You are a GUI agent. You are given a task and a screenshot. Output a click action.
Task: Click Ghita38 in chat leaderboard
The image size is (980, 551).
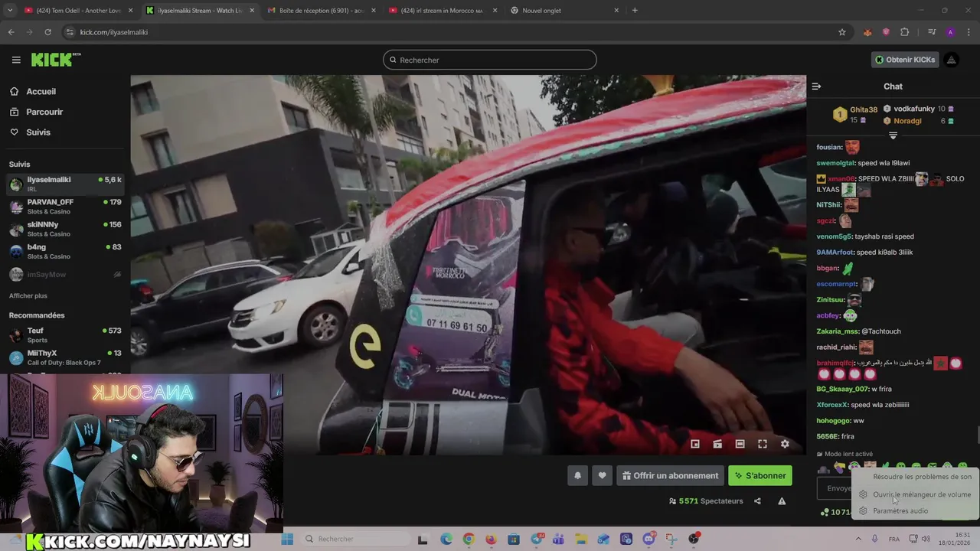tap(864, 109)
